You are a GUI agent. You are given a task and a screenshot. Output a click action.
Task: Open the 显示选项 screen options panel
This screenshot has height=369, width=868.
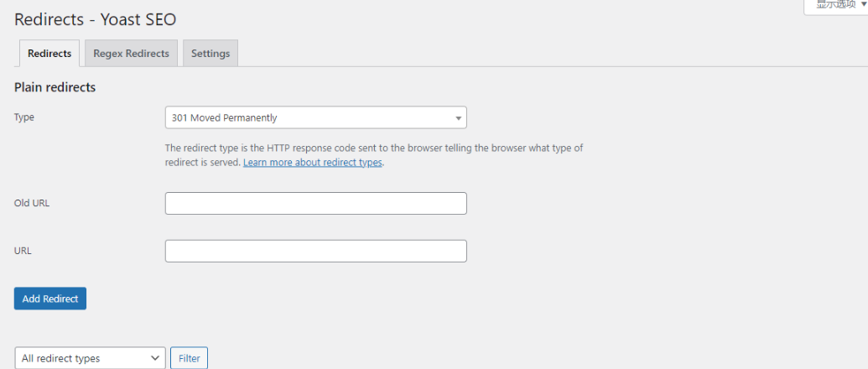click(x=836, y=6)
